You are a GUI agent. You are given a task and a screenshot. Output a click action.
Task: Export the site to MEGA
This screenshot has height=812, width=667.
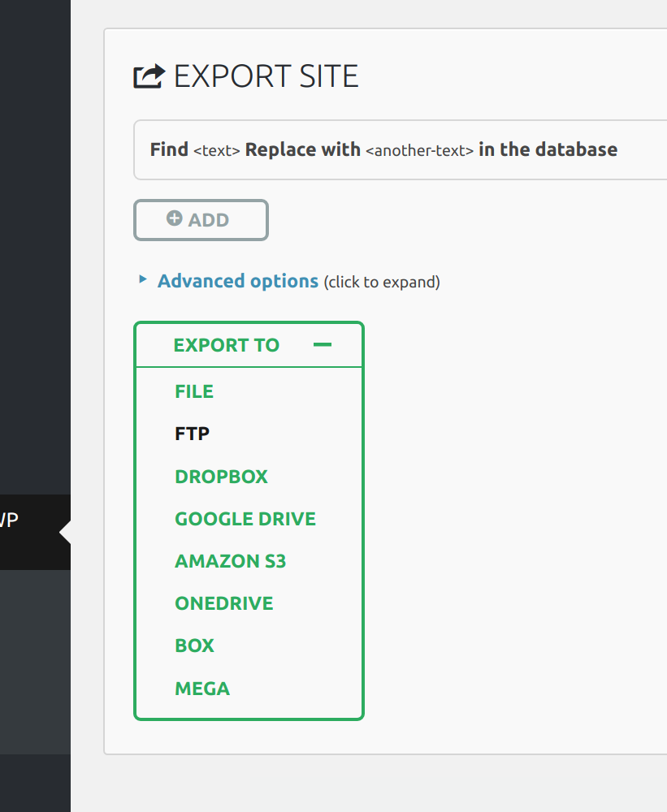pyautogui.click(x=202, y=689)
